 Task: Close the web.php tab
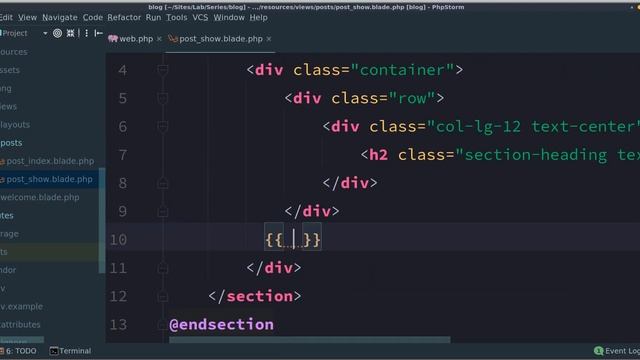click(x=159, y=39)
